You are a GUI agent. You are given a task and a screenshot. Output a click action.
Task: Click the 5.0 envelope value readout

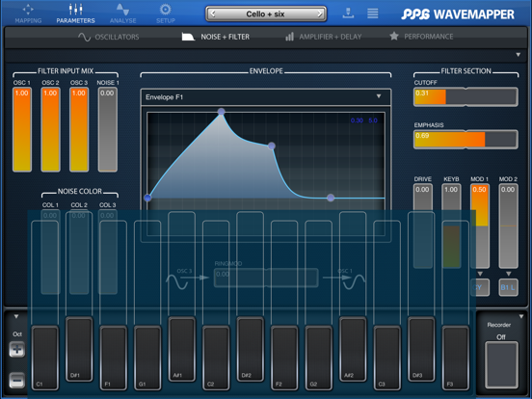point(373,120)
